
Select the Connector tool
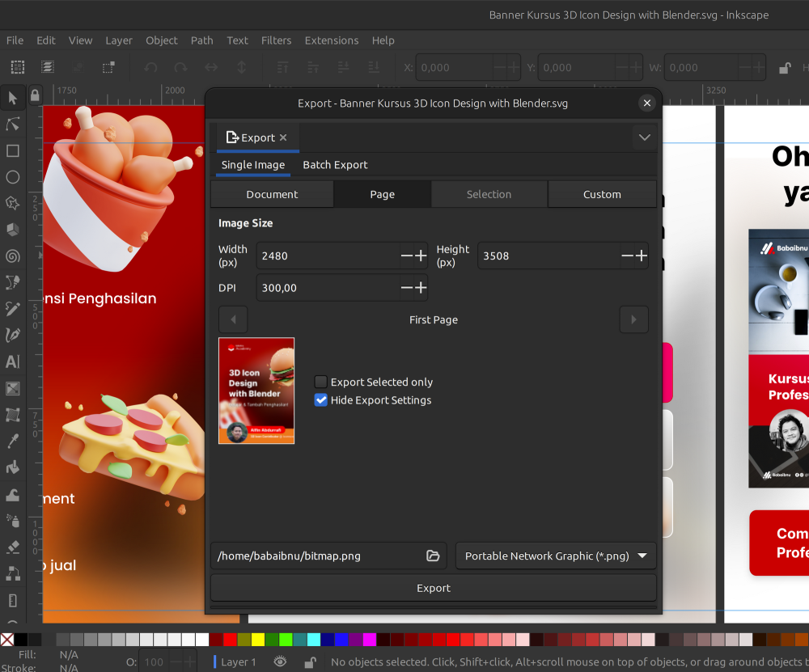point(13,573)
